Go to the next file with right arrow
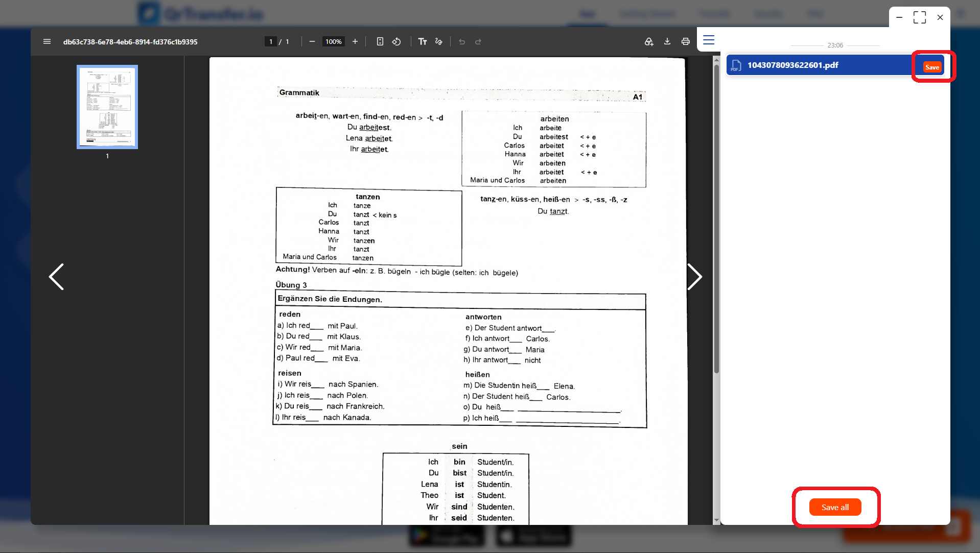The height and width of the screenshot is (553, 980). (x=694, y=277)
